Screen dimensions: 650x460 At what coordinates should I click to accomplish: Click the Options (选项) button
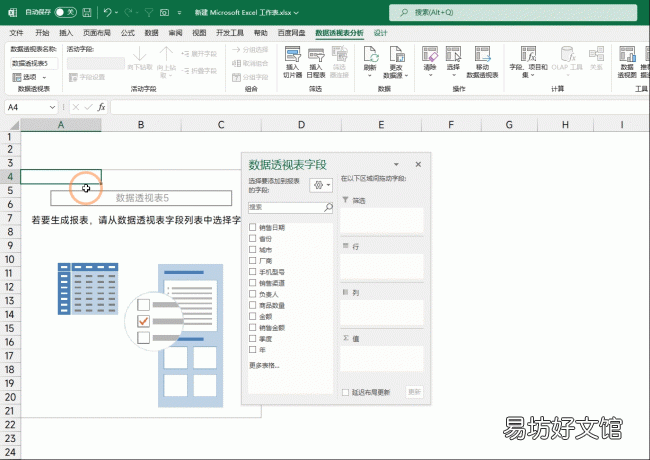29,77
